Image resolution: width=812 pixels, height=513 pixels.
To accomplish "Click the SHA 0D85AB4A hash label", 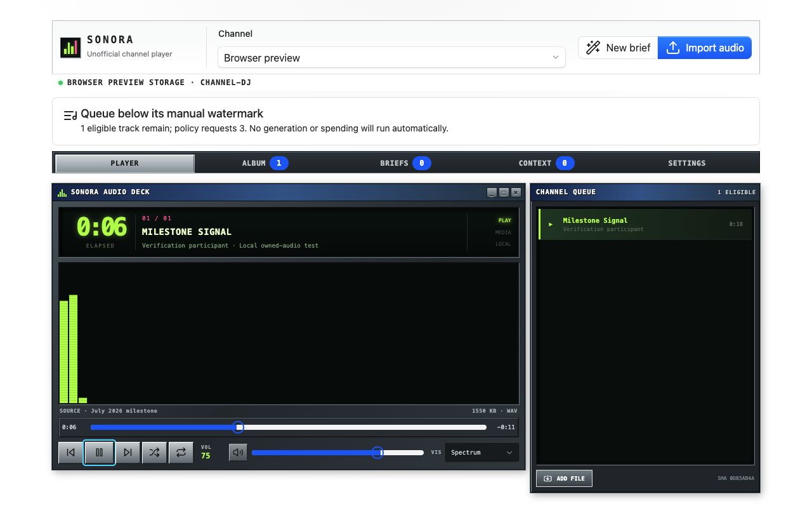I will click(x=736, y=478).
